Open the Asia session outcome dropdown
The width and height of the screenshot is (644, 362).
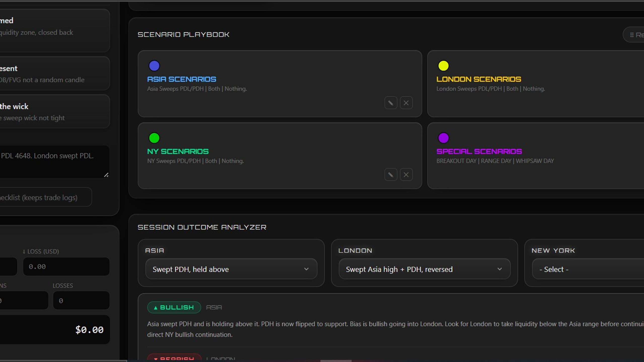pos(231,269)
